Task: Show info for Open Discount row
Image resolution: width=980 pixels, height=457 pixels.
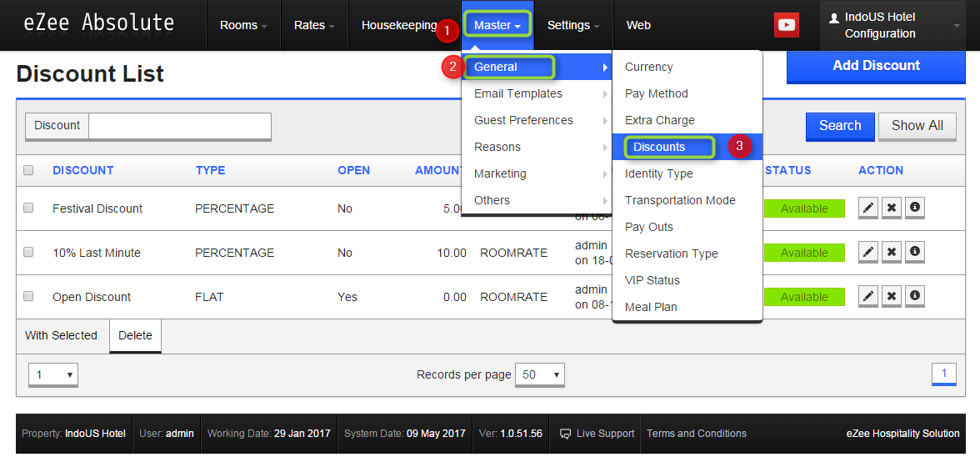Action: coord(915,296)
